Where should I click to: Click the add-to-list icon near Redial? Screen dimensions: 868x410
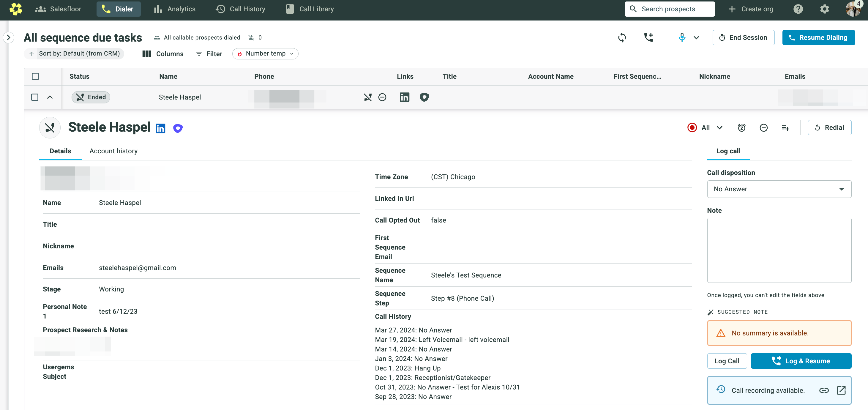pyautogui.click(x=785, y=128)
